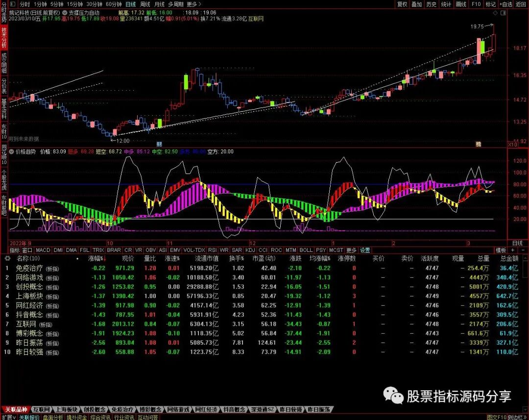529x420 pixels.
Task: Switch to the 深港通SZ bottom tab
Action: (263, 410)
